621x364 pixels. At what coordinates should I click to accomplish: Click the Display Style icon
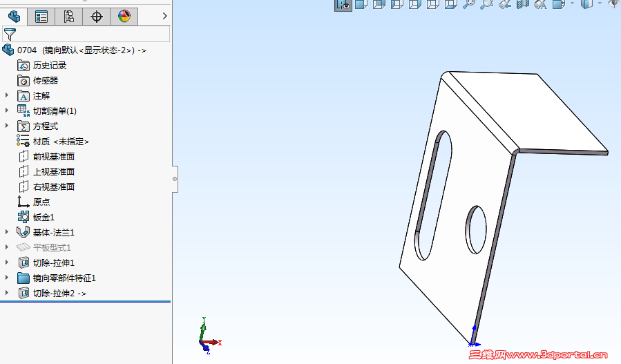[586, 4]
